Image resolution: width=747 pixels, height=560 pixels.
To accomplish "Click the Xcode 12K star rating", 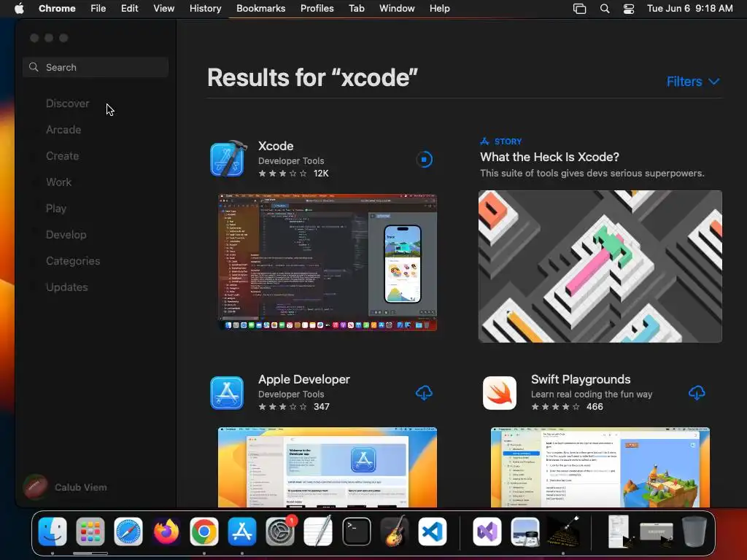I will (293, 174).
